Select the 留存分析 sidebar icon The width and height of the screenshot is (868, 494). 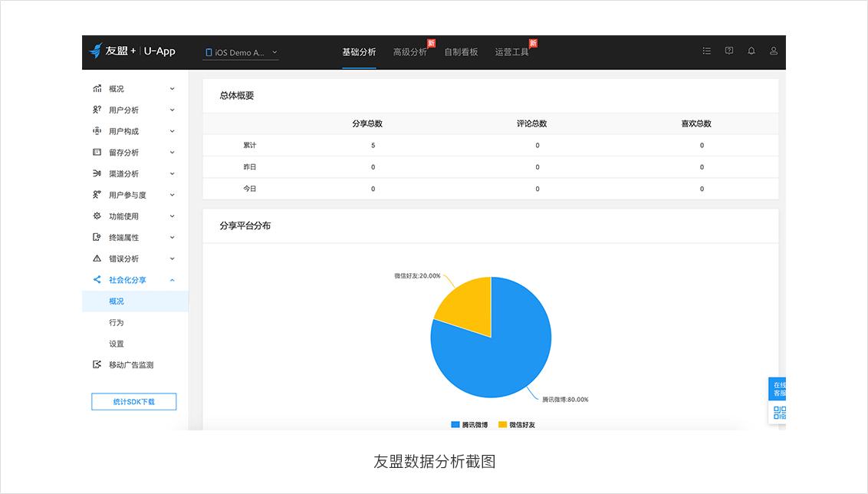[96, 152]
